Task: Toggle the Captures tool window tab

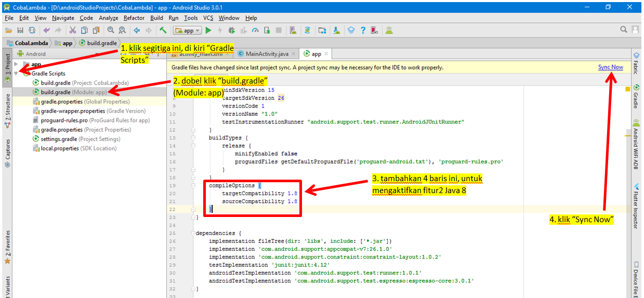Action: 7,153
